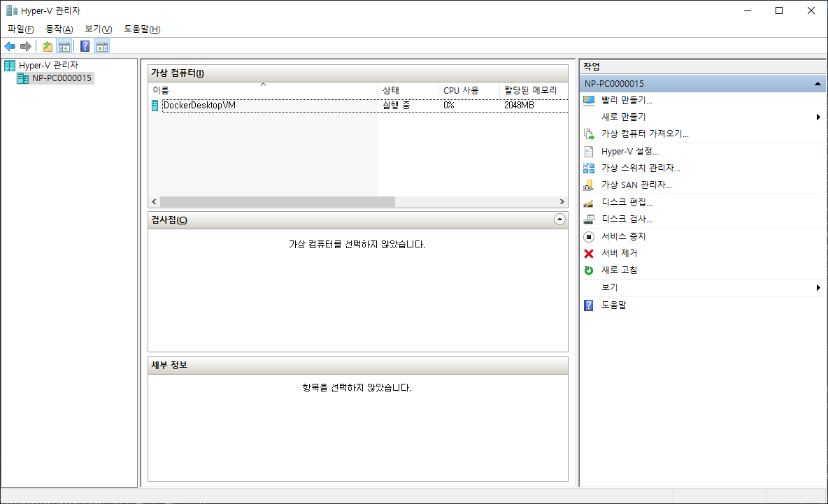Expand 보기 submenu arrow in actions
This screenshot has width=828, height=504.
click(x=818, y=287)
